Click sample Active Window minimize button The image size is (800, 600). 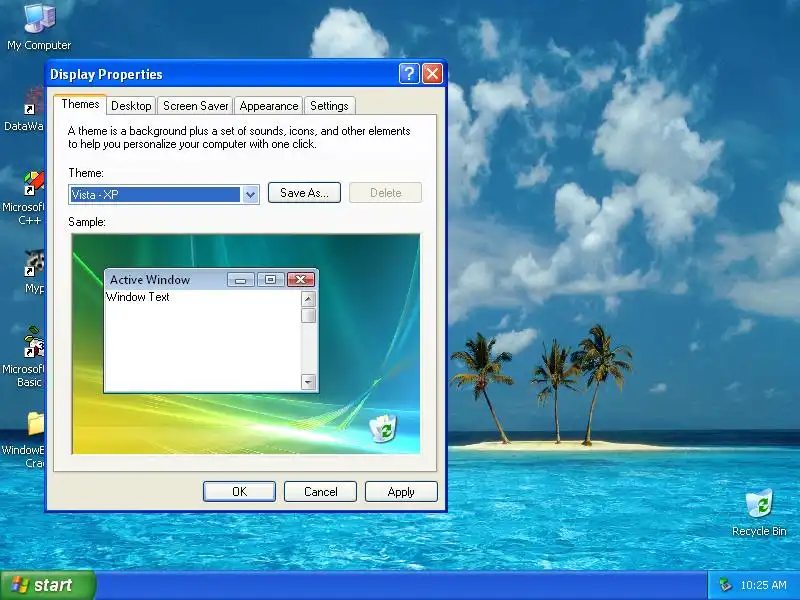241,280
